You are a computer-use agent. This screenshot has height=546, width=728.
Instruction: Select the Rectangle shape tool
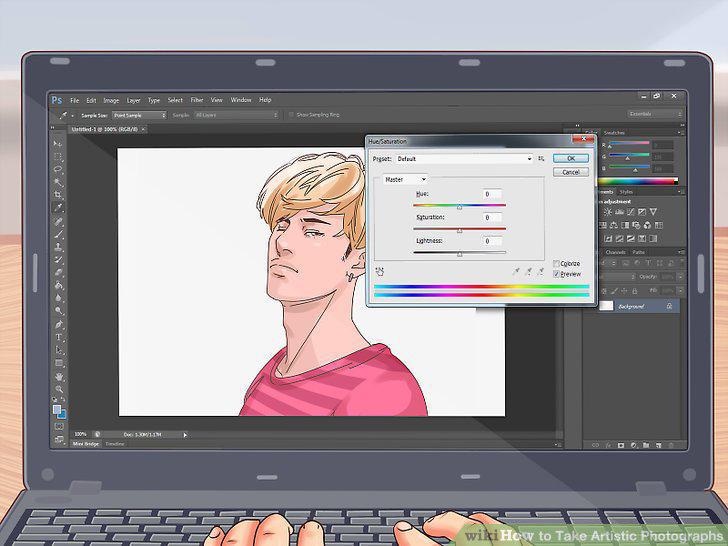click(x=58, y=363)
